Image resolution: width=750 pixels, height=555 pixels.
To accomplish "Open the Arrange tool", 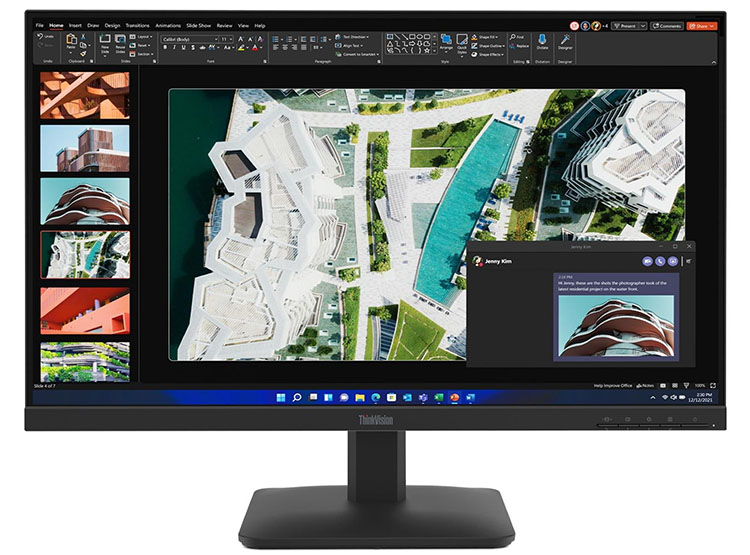I will point(446,42).
